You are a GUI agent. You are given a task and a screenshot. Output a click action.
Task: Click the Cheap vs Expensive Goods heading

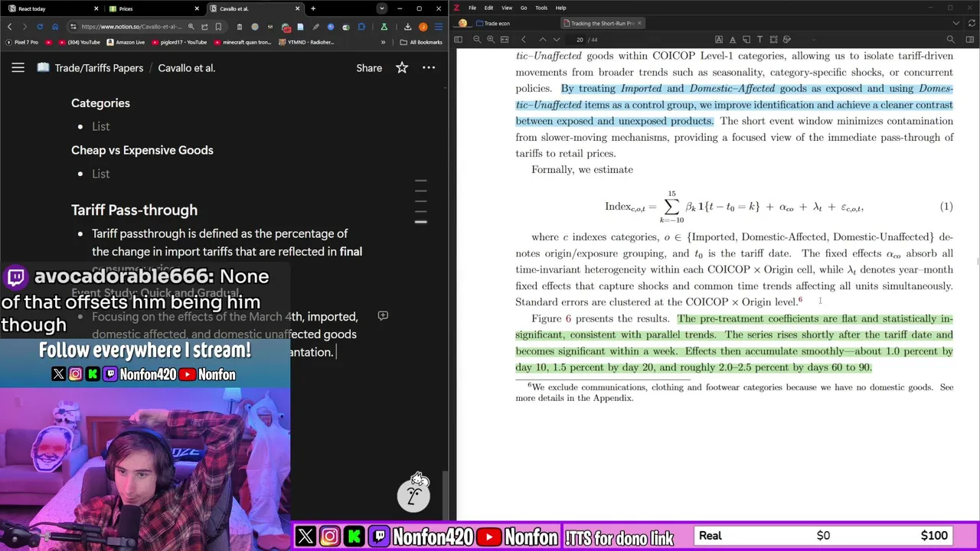point(142,150)
